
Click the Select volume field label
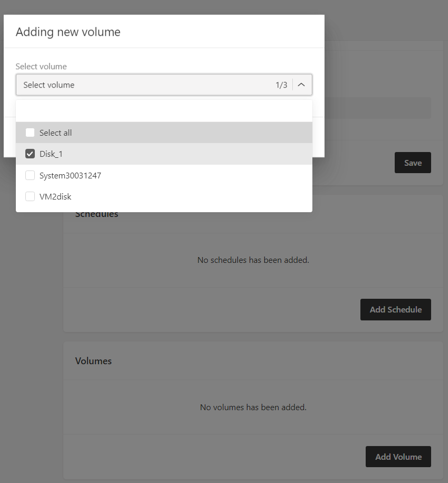[41, 67]
